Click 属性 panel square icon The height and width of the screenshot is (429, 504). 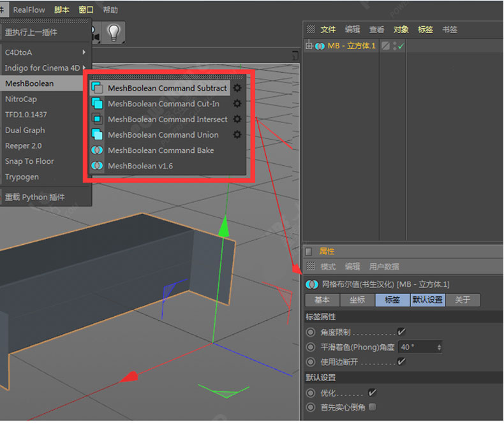tap(309, 251)
